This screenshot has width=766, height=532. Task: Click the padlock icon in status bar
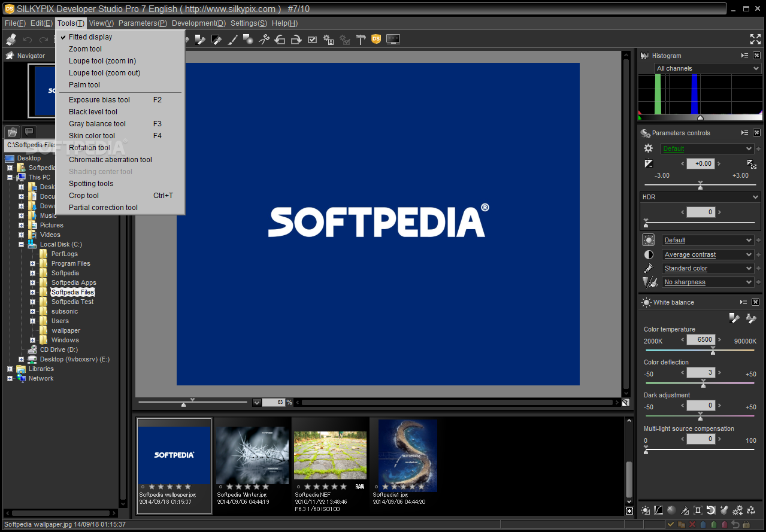coord(746,524)
